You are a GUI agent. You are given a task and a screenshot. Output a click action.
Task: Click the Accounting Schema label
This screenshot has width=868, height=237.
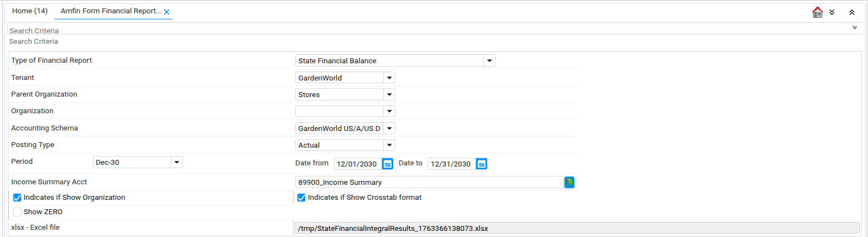pos(44,128)
